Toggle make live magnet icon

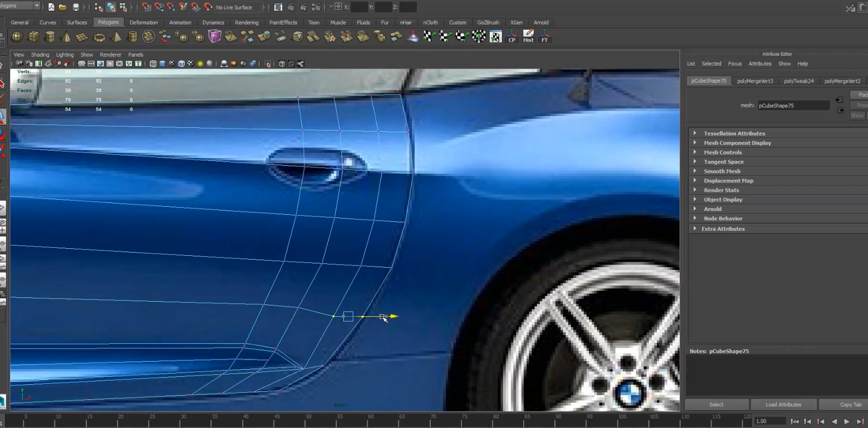(208, 7)
